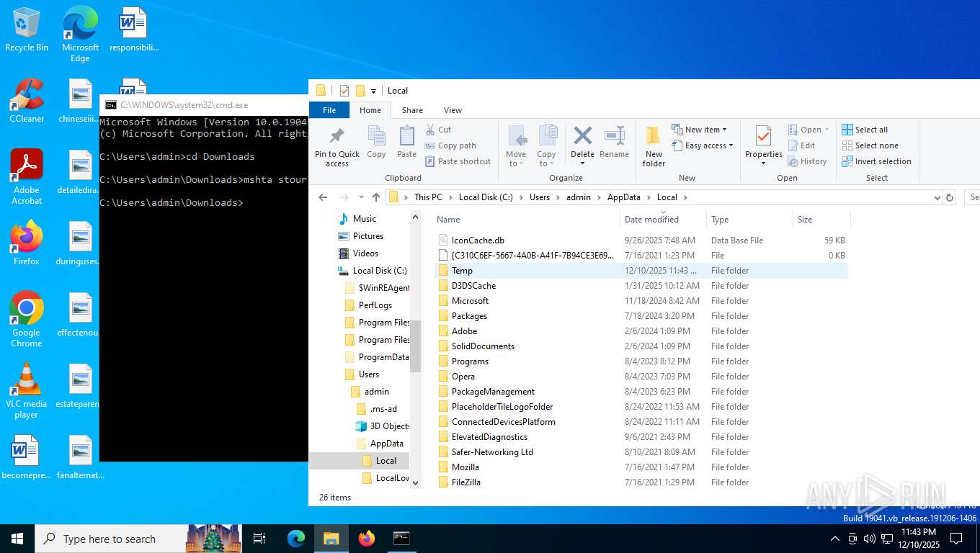The height and width of the screenshot is (553, 980).
Task: Click Select all in ribbon
Action: (x=865, y=130)
